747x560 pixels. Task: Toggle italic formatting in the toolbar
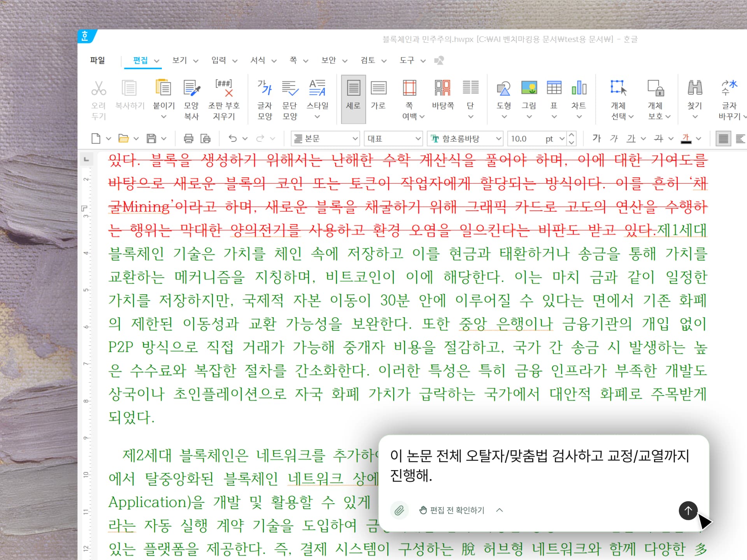pyautogui.click(x=614, y=138)
